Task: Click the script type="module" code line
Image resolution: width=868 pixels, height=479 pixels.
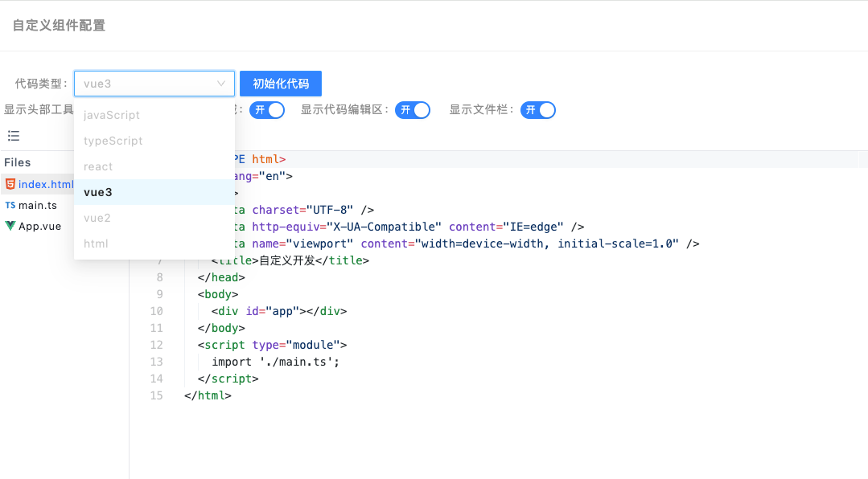Action: point(273,345)
